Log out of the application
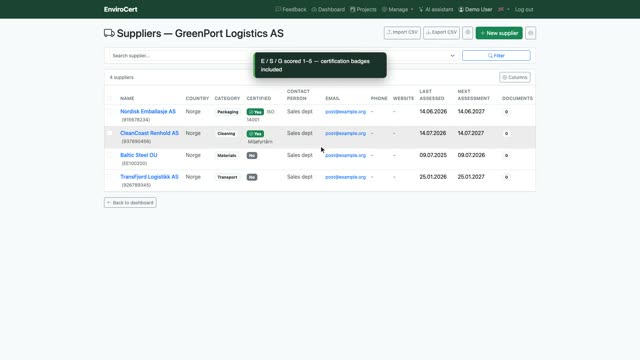 [x=524, y=9]
